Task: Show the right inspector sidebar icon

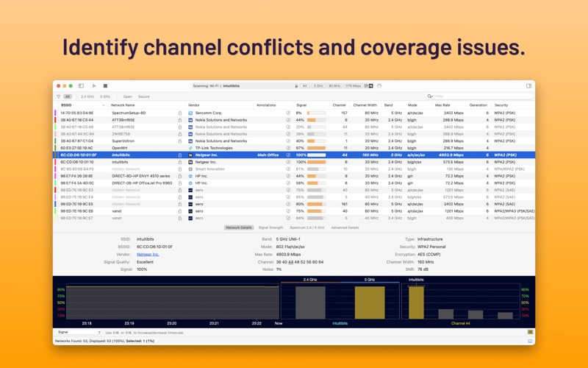Action: [x=528, y=86]
